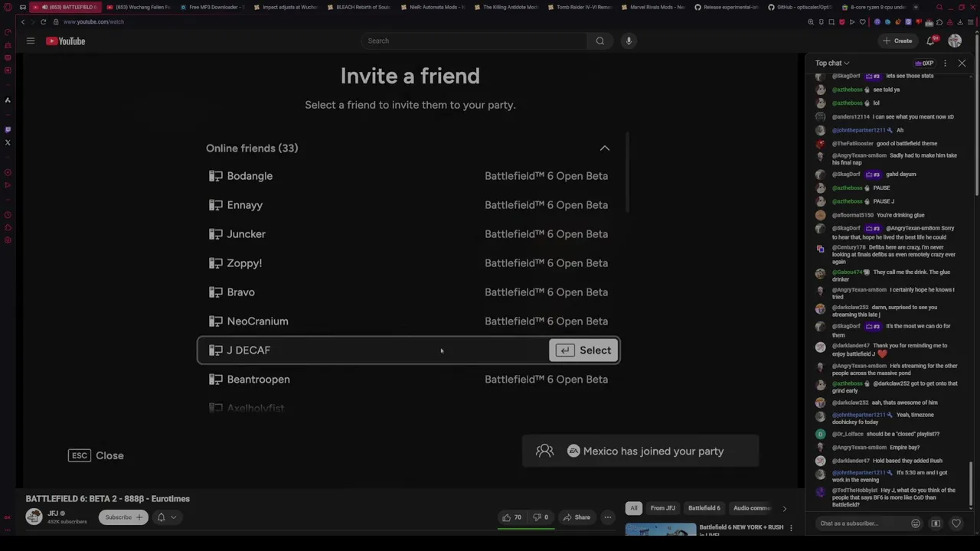Select the Battlefield 6 filter chip
This screenshot has height=551, width=980.
click(x=704, y=508)
